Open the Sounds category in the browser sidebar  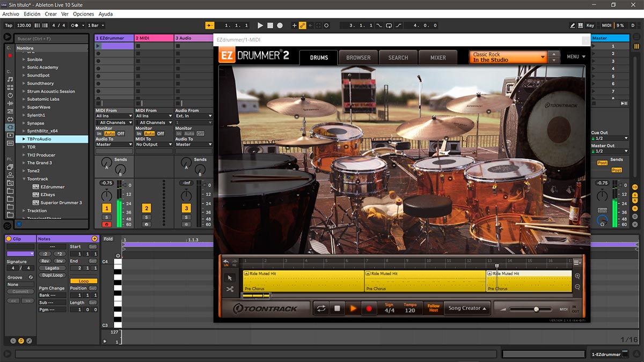pyautogui.click(x=10, y=79)
